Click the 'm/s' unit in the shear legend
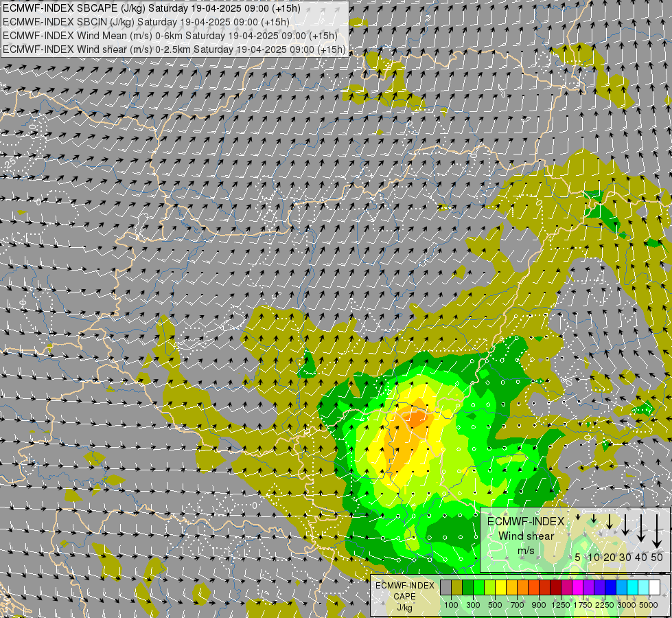672x618 pixels. [526, 550]
